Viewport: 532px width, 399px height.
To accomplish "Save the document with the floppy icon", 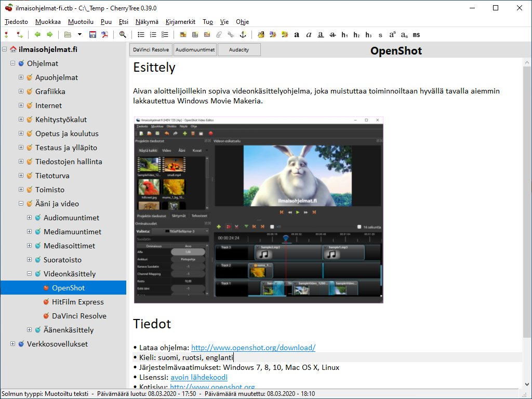I will [x=92, y=35].
